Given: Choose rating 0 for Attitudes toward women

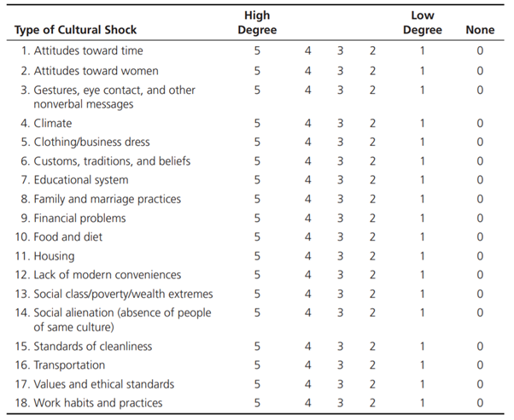Looking at the screenshot, I should pyautogui.click(x=480, y=71).
